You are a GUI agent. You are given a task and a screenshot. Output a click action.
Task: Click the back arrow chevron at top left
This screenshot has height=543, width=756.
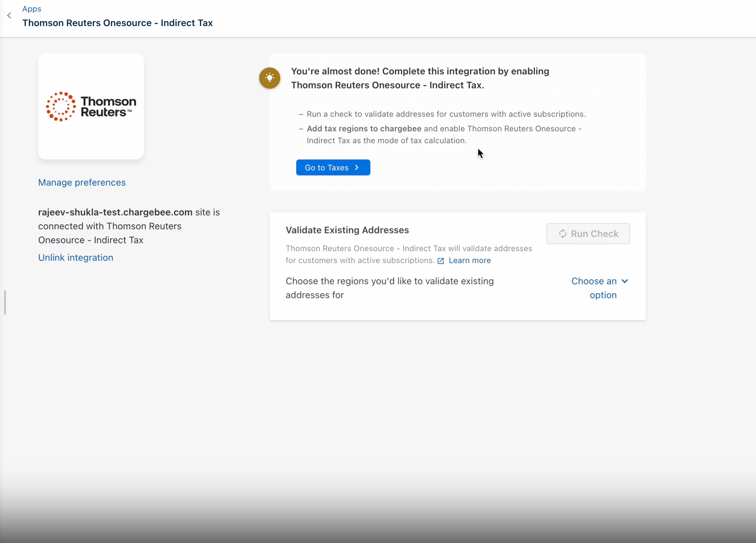(9, 16)
